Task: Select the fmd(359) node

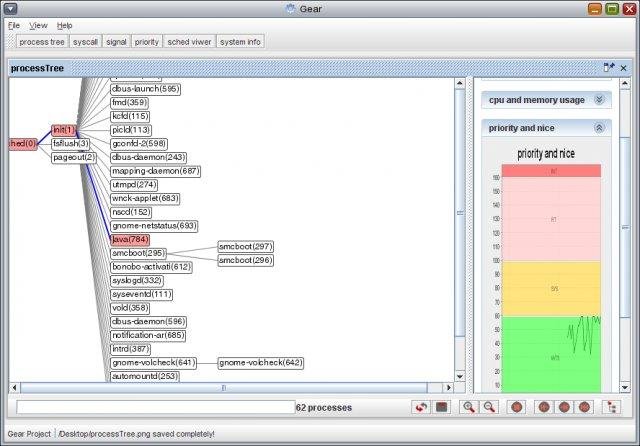Action: tap(130, 103)
